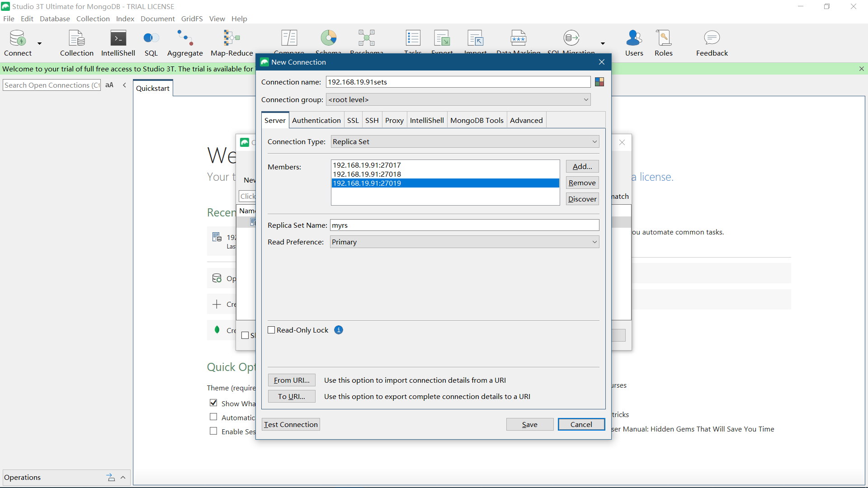Toggle case-sensitive search aA icon
Image resolution: width=868 pixels, height=488 pixels.
tap(109, 85)
